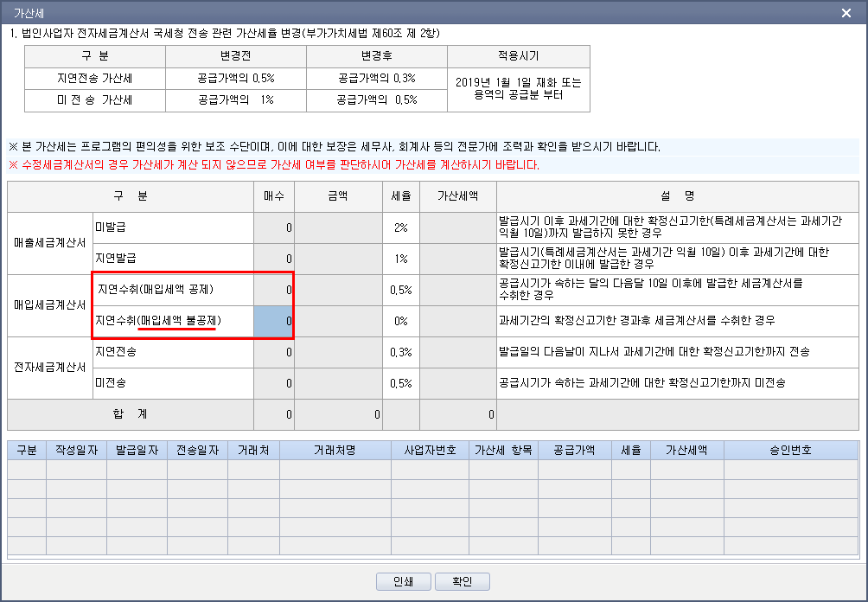Click the 설 명 column header
Image resolution: width=868 pixels, height=602 pixels.
point(678,196)
